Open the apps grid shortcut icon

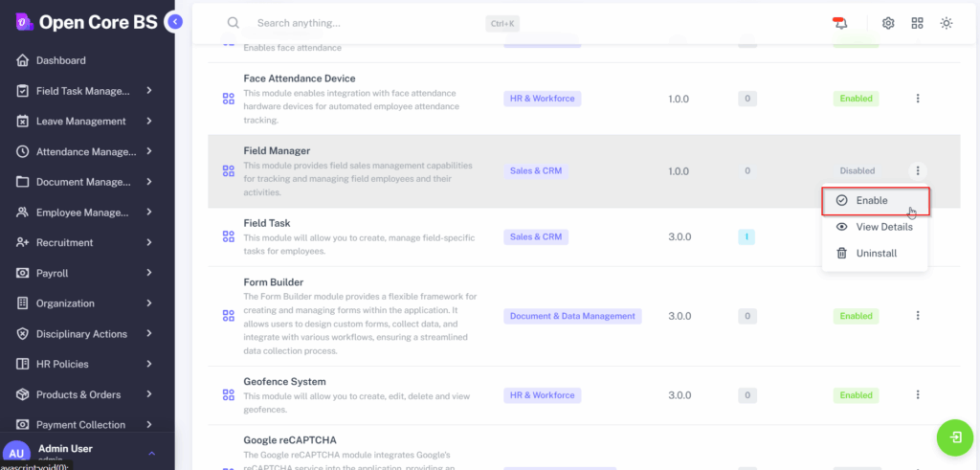(917, 23)
